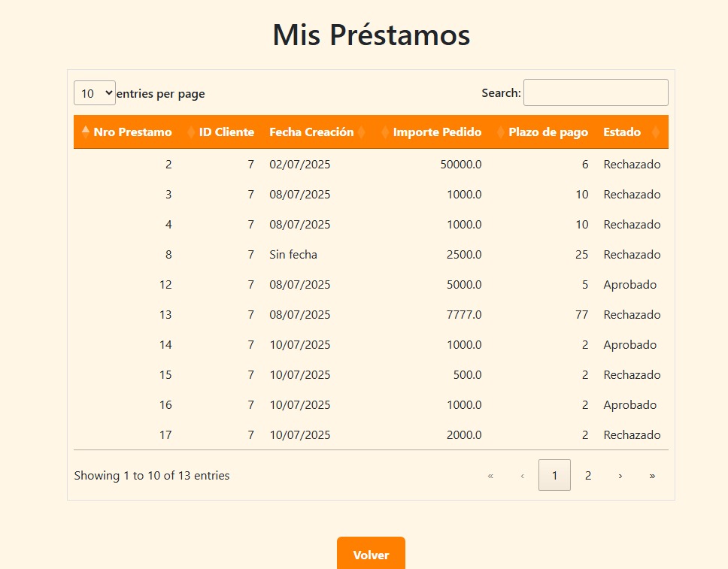
Task: Sort table by Fecha Creación column
Action: (x=311, y=132)
